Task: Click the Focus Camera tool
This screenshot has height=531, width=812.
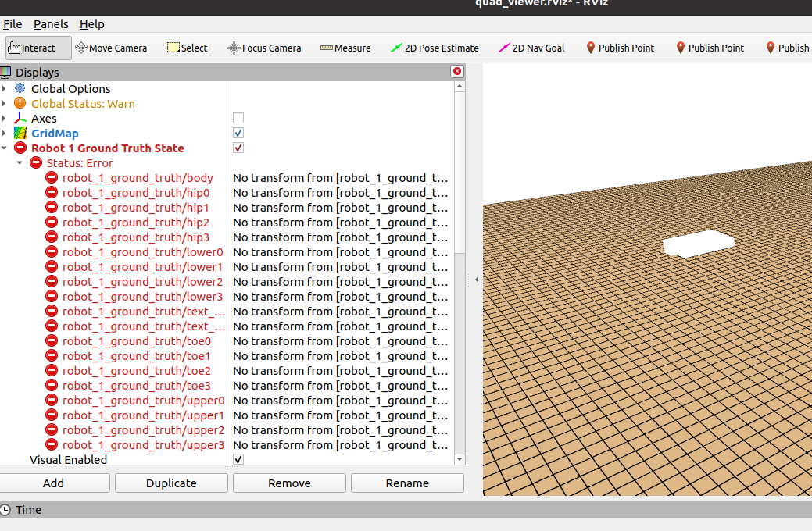Action: pos(264,48)
